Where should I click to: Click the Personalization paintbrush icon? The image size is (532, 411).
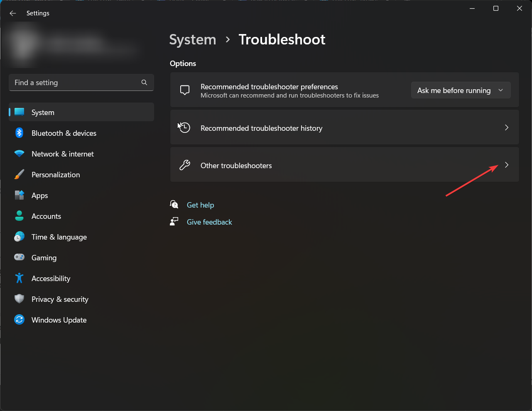point(20,174)
